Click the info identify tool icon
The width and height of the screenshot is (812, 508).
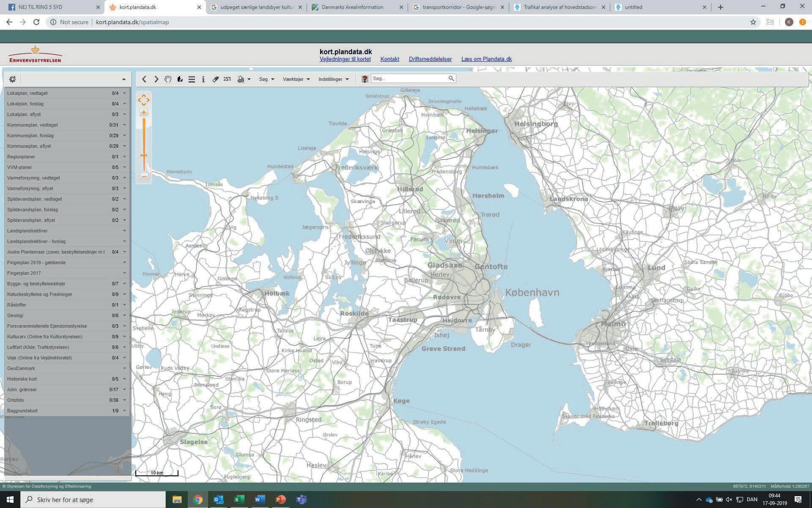[203, 79]
